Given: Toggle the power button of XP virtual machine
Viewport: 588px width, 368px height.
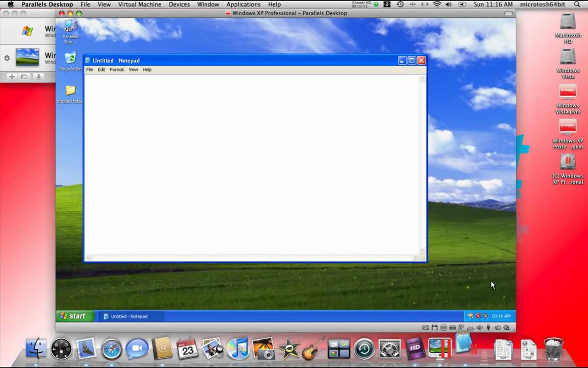Looking at the screenshot, I should pos(7,58).
